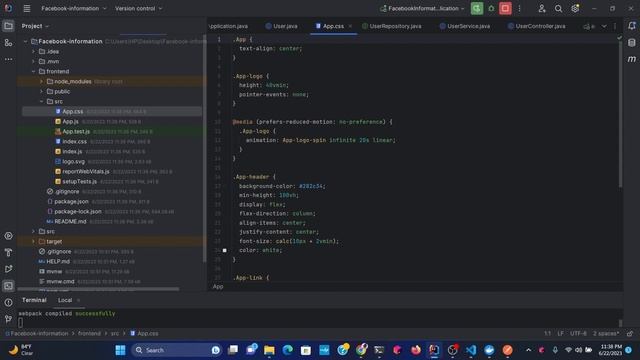Show hidden editor tabs dropdown arrow

pos(604,26)
